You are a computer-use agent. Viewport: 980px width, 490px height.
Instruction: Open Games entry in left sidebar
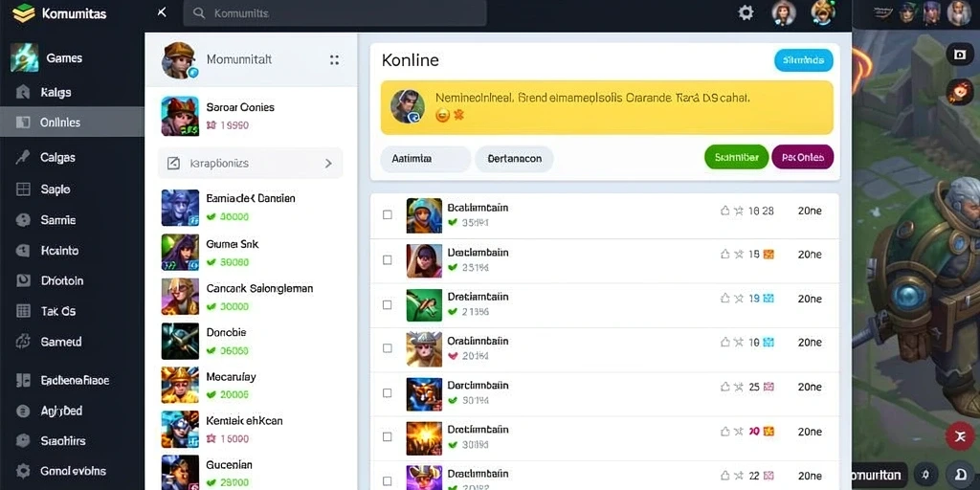(72, 58)
